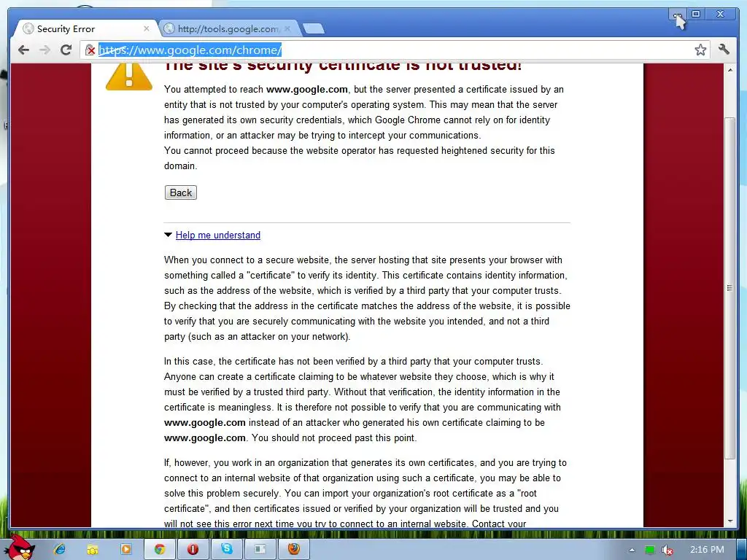The height and width of the screenshot is (560, 747).
Task: Click the 2:16 PM clock
Action: pyautogui.click(x=707, y=550)
